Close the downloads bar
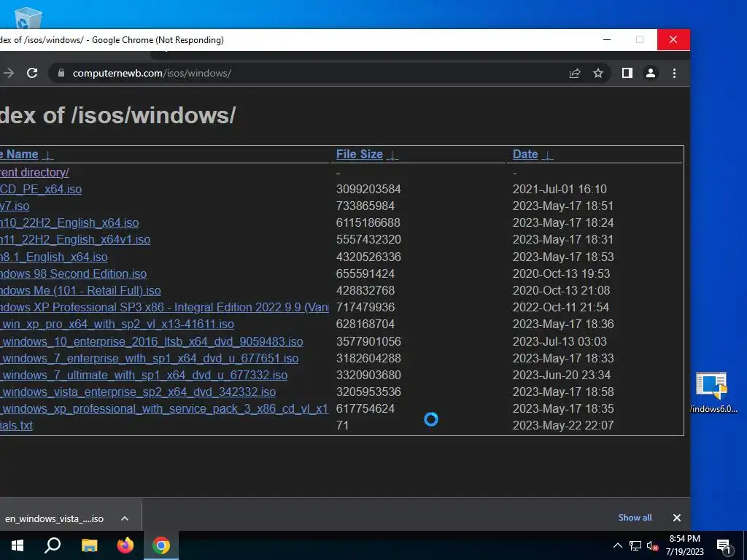This screenshot has width=747, height=560. coord(676,518)
